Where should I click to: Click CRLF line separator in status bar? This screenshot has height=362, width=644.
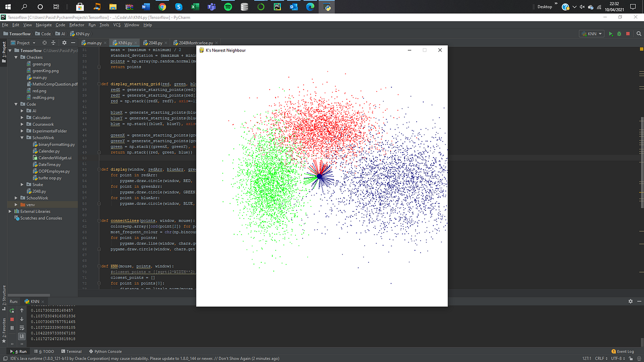pos(601,358)
